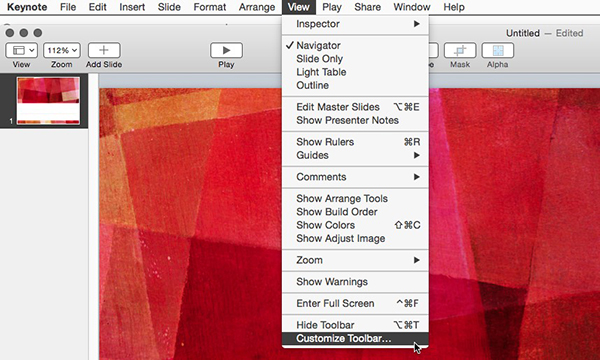Close the open View menu

(298, 7)
